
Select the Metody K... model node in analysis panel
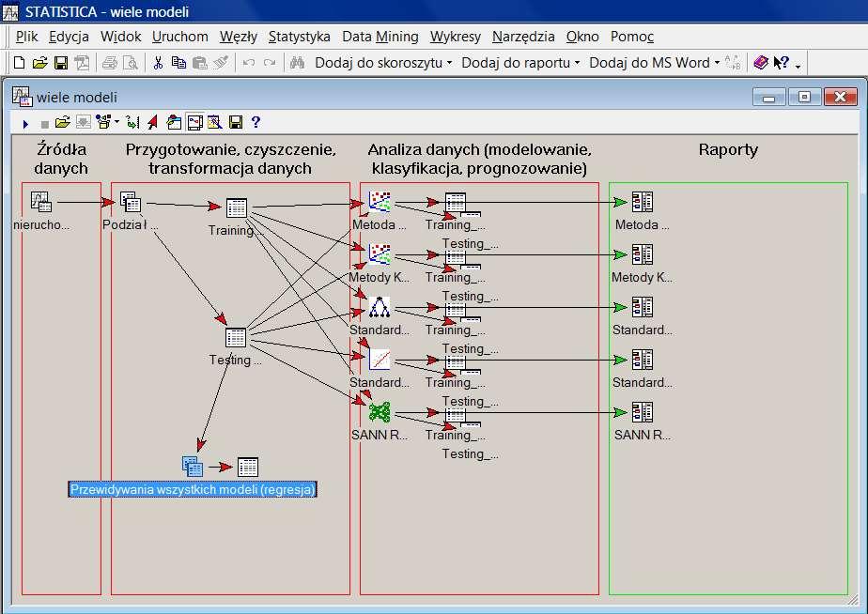[x=380, y=254]
